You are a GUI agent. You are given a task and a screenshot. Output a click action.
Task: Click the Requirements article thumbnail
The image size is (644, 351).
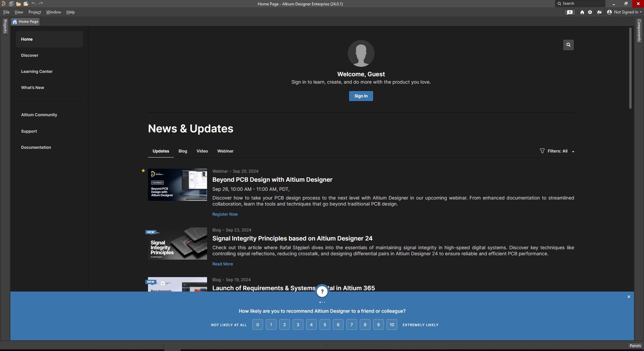click(178, 284)
